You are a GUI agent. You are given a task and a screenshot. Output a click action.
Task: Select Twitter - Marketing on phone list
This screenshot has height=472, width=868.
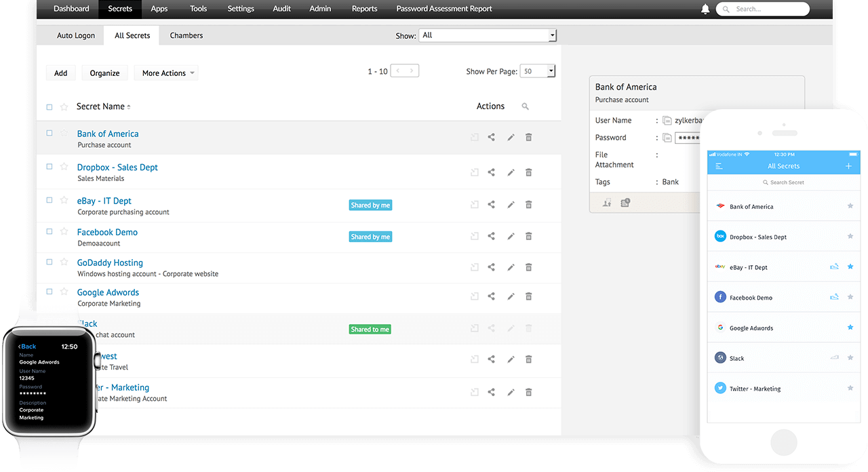pos(783,389)
